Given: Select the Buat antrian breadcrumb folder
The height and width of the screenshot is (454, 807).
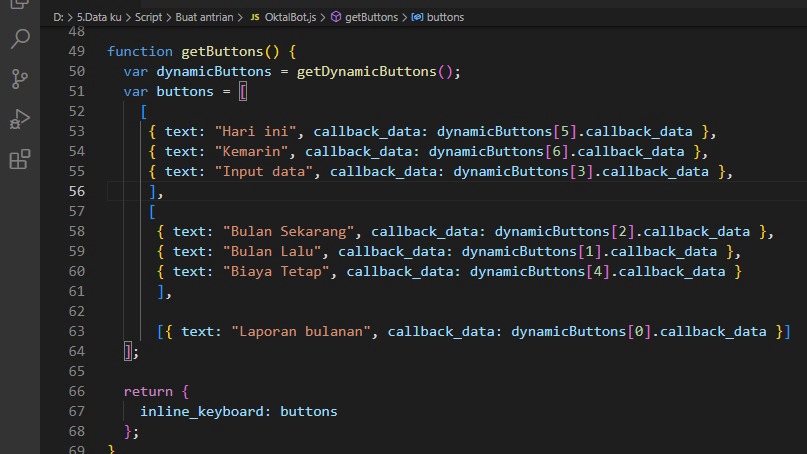Looking at the screenshot, I should click(204, 17).
